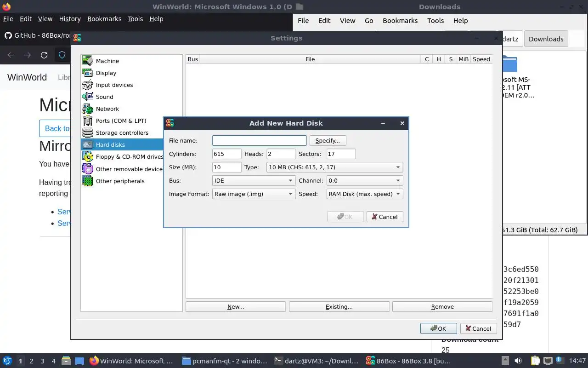Viewport: 588px width, 368px height.
Task: Click the Settings window title icon
Action: (x=77, y=38)
